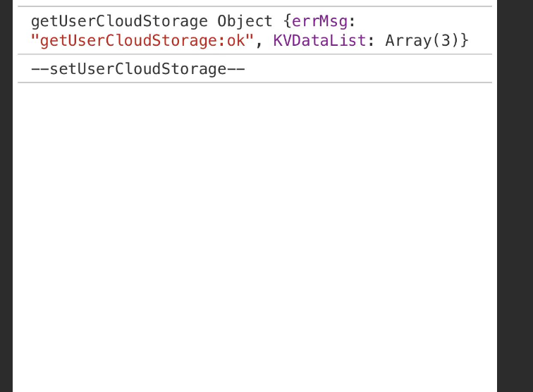The width and height of the screenshot is (533, 392).
Task: Click the red "getUserCloudStorage:ok" string value
Action: click(142, 41)
